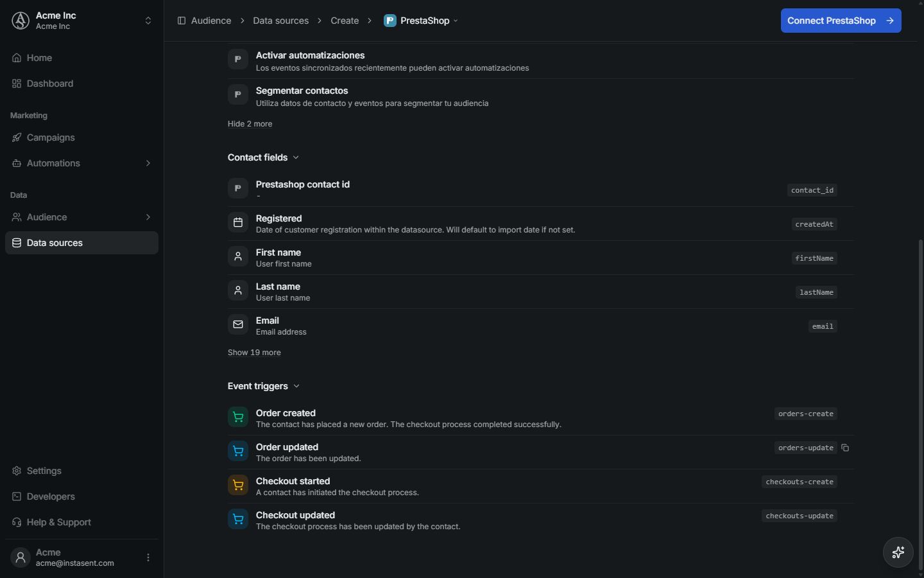Viewport: 924px width, 578px height.
Task: Click the Show 19 more link
Action: pyautogui.click(x=254, y=353)
